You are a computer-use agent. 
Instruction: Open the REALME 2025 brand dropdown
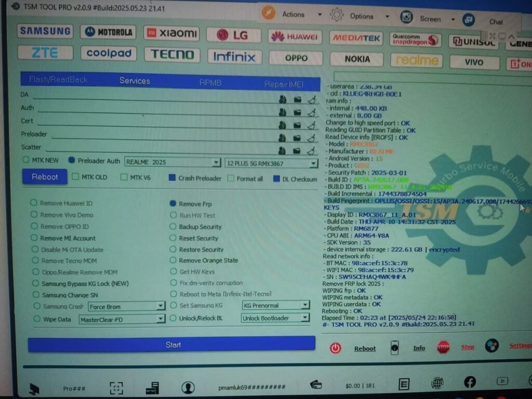(x=172, y=162)
